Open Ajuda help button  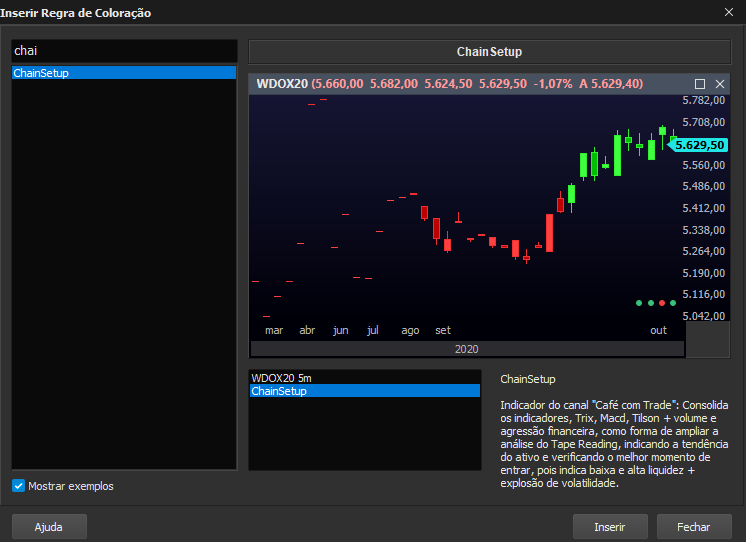click(x=49, y=527)
